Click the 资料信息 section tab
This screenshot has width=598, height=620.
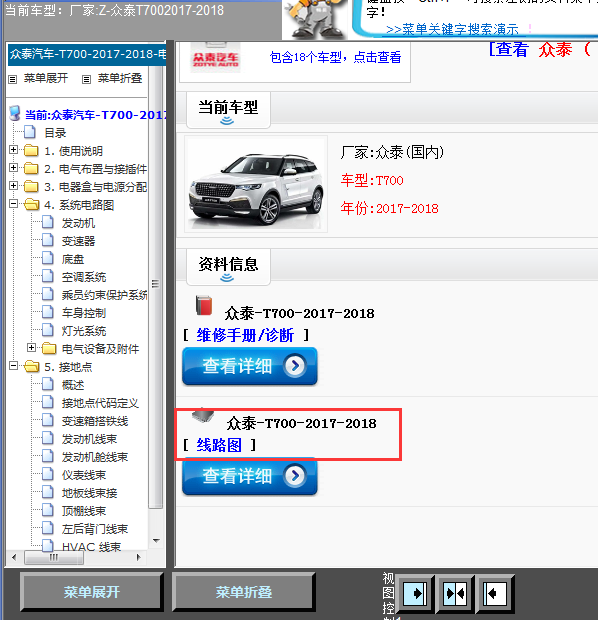[228, 267]
